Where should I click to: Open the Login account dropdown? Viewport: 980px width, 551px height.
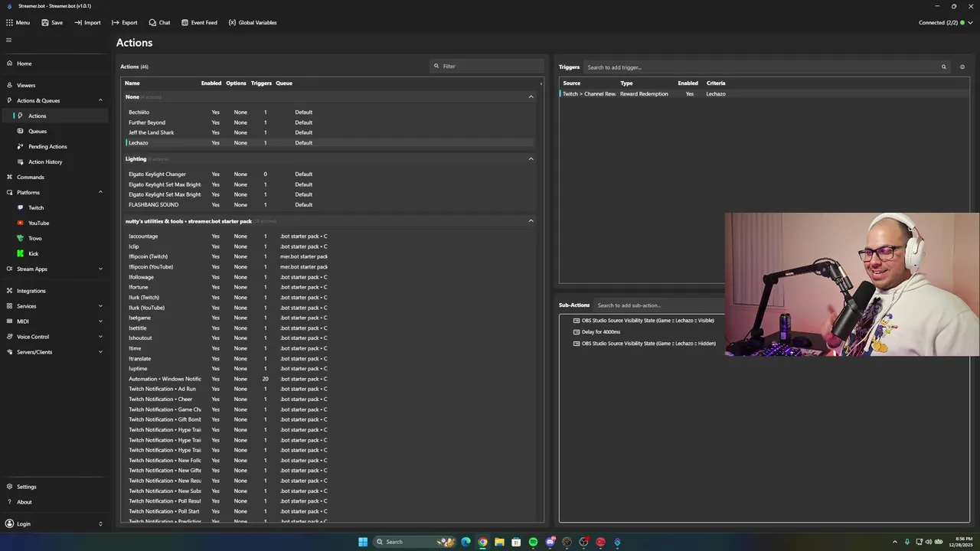[100, 524]
